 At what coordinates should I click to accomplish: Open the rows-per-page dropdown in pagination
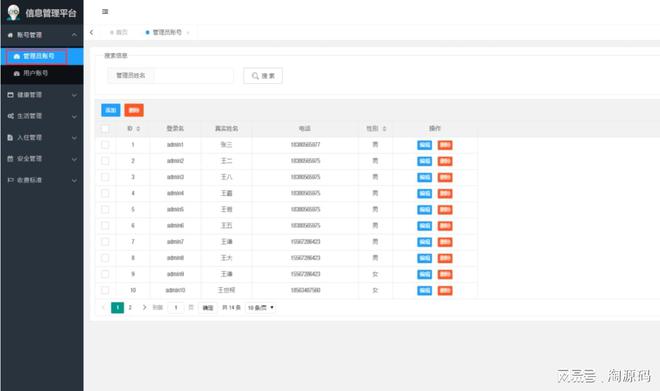click(x=260, y=308)
